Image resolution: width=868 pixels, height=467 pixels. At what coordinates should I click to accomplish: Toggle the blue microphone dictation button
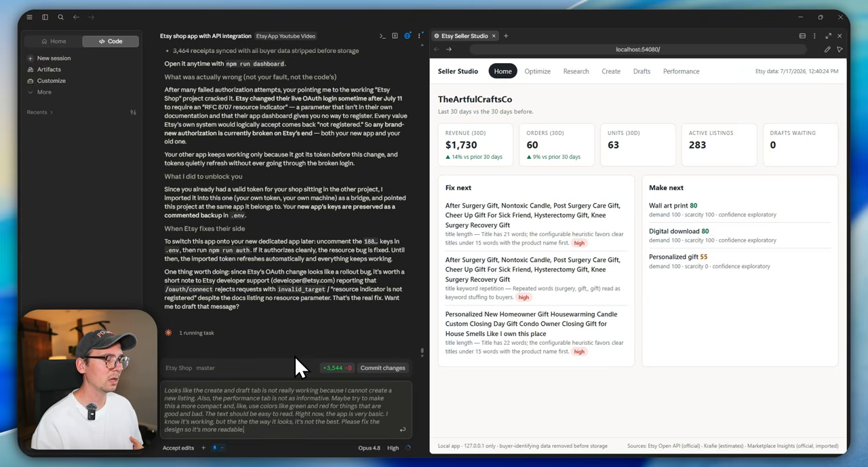pos(216,448)
